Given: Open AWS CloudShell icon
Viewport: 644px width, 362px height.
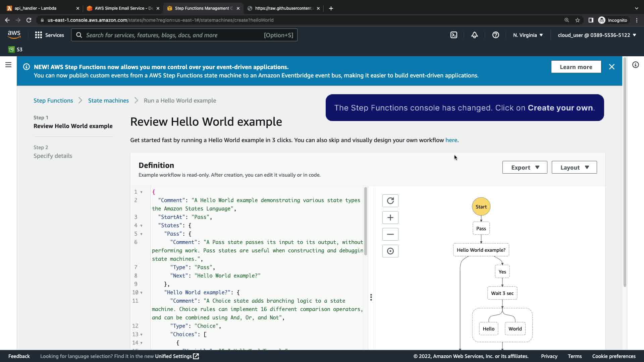Looking at the screenshot, I should (x=453, y=35).
